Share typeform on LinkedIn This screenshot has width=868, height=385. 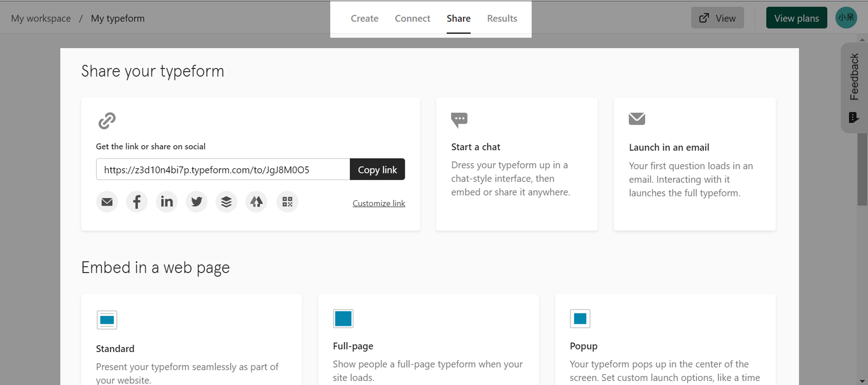167,202
